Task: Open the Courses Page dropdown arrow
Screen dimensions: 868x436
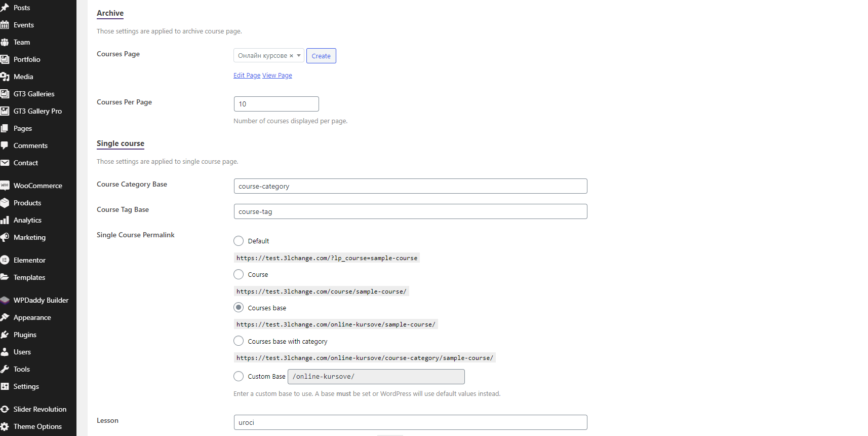Action: coord(299,55)
